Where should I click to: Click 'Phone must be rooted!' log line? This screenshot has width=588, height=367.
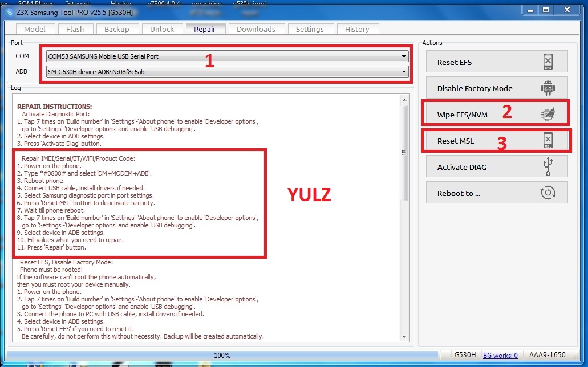[51, 270]
